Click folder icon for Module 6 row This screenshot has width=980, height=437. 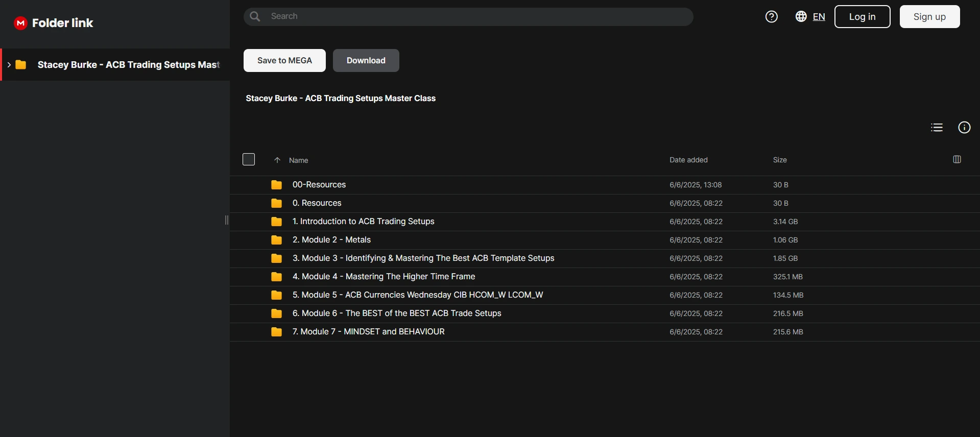276,313
